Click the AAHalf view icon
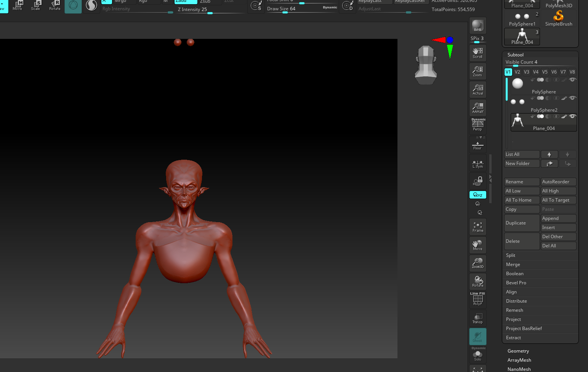The width and height of the screenshot is (588, 372). 477,108
